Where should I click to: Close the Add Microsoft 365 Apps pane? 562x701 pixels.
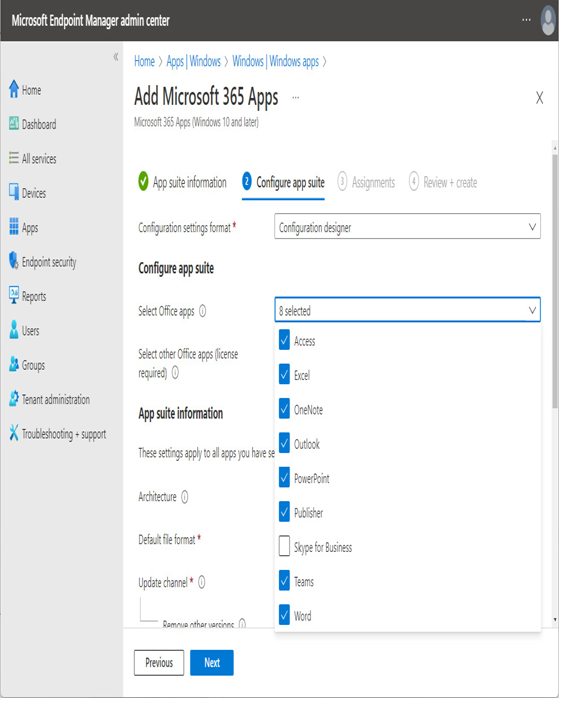coord(541,98)
